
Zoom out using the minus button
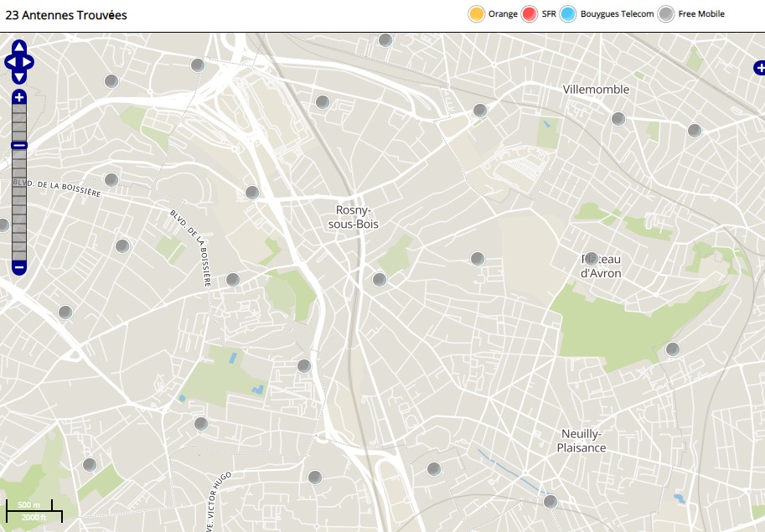[x=19, y=267]
